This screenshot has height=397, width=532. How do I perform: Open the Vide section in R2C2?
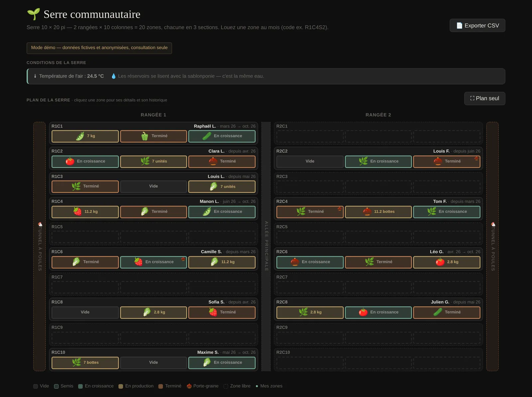[310, 161]
